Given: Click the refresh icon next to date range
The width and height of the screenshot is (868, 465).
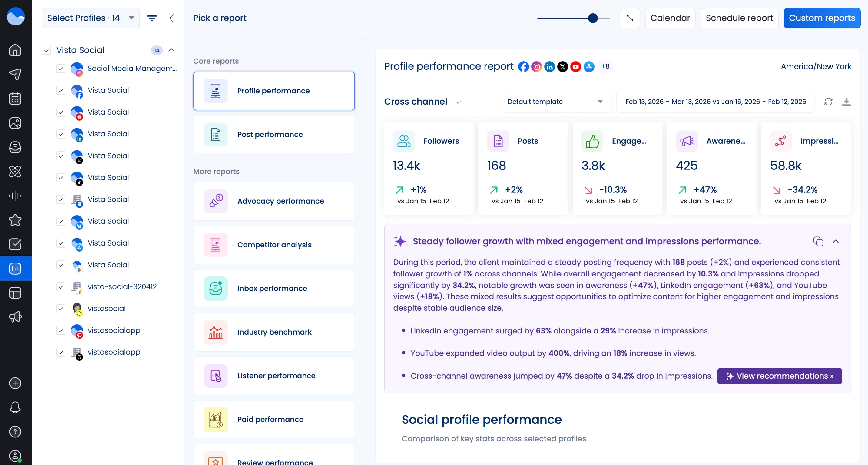Looking at the screenshot, I should tap(829, 102).
